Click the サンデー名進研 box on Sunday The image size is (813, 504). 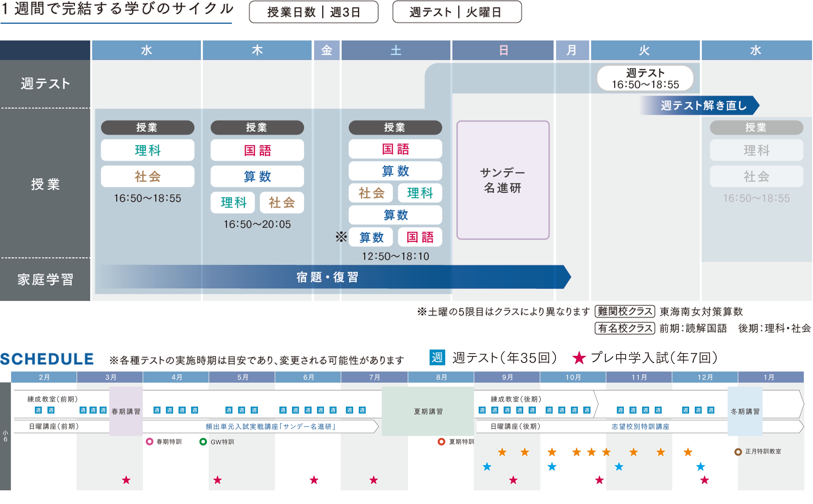[x=503, y=180]
